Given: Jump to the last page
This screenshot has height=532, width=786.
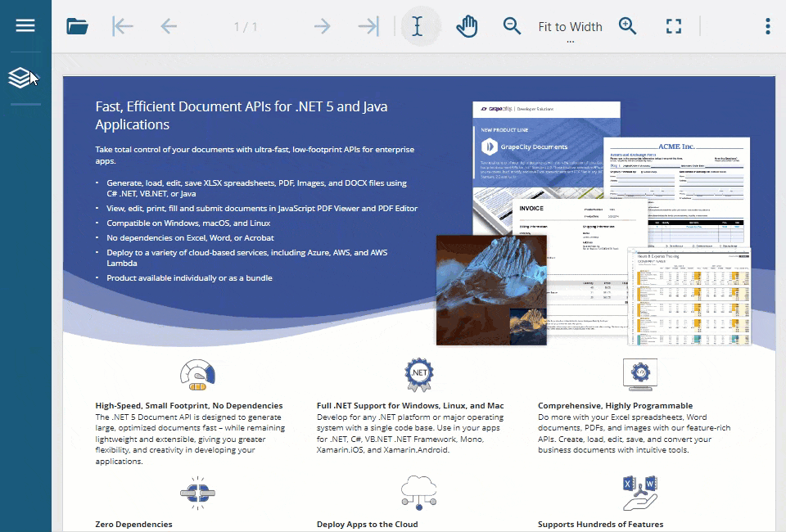Looking at the screenshot, I should [x=369, y=26].
